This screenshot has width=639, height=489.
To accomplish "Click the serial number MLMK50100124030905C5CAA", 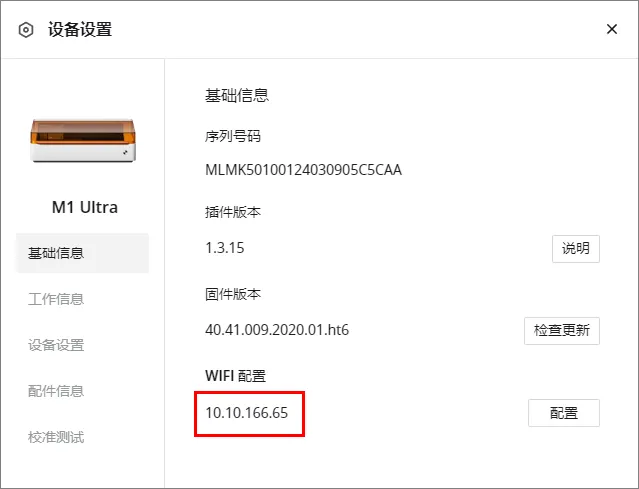I will [x=303, y=170].
